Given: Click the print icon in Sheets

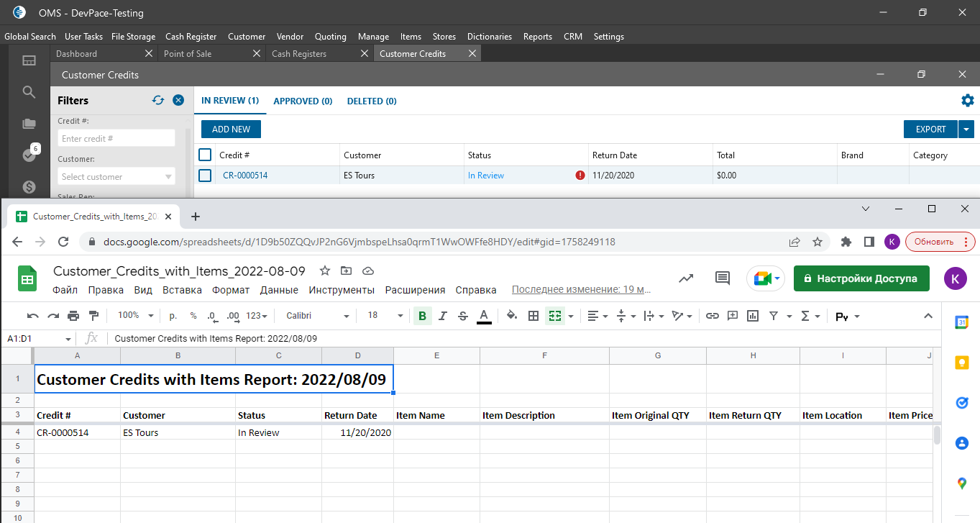Looking at the screenshot, I should coord(73,316).
